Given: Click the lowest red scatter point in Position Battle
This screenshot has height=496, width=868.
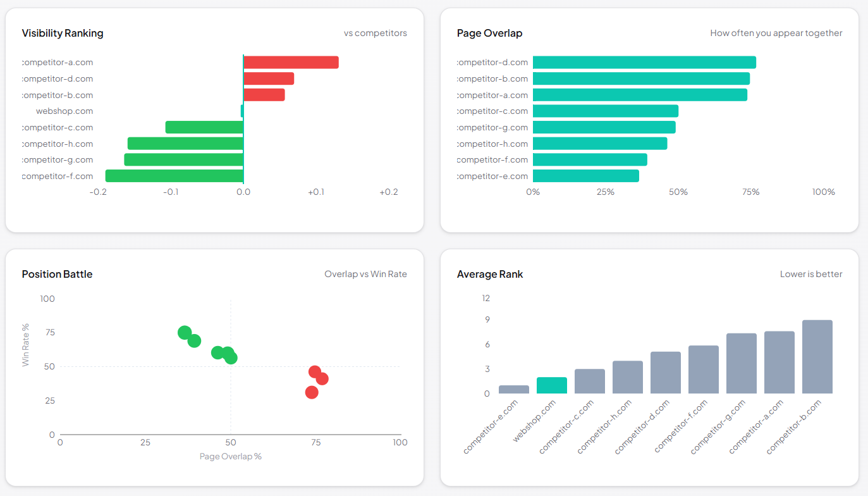Looking at the screenshot, I should pyautogui.click(x=312, y=393).
